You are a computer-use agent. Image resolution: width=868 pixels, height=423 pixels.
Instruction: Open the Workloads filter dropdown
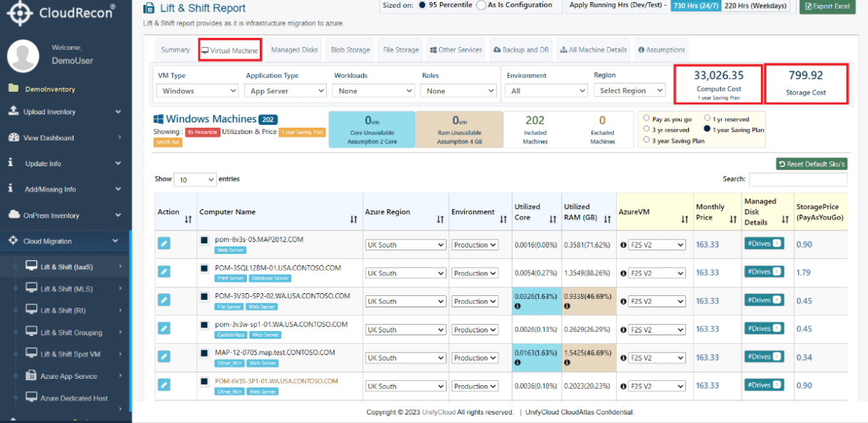[374, 91]
